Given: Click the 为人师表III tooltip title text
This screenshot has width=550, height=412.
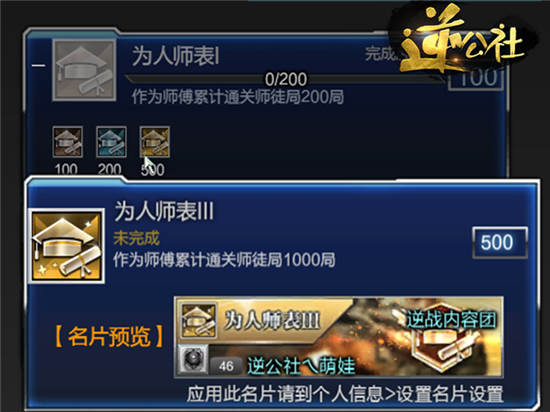Looking at the screenshot, I should point(164,211).
